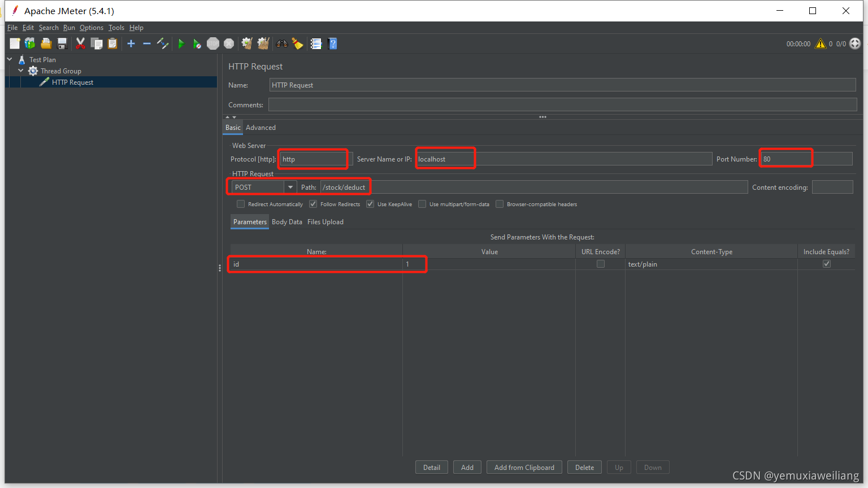Expand all nodes with the plus icon

click(131, 43)
